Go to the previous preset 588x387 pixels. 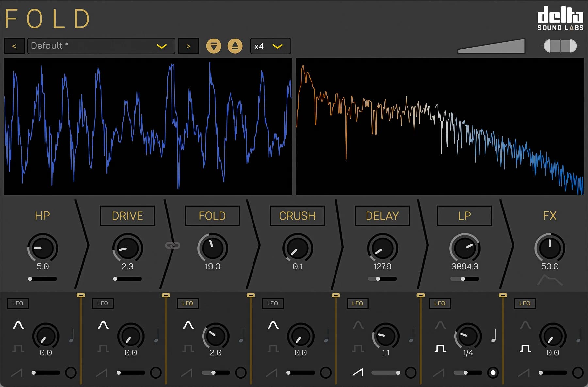[14, 46]
